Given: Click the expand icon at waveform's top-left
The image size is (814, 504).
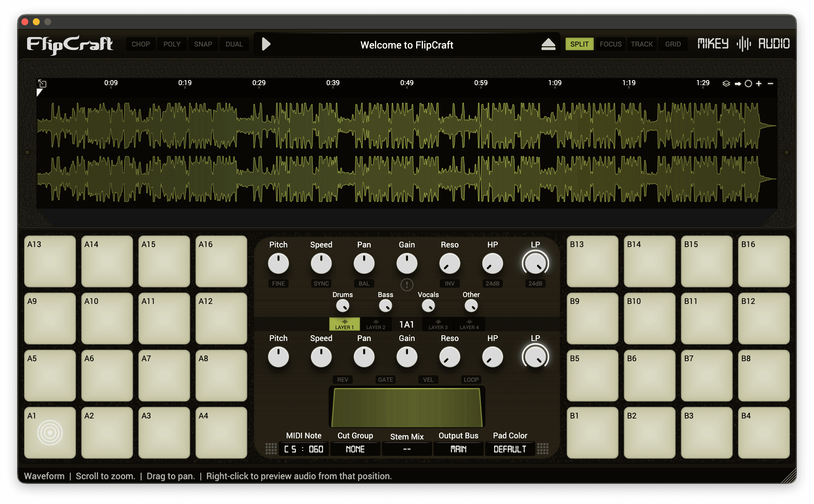Looking at the screenshot, I should pyautogui.click(x=42, y=84).
